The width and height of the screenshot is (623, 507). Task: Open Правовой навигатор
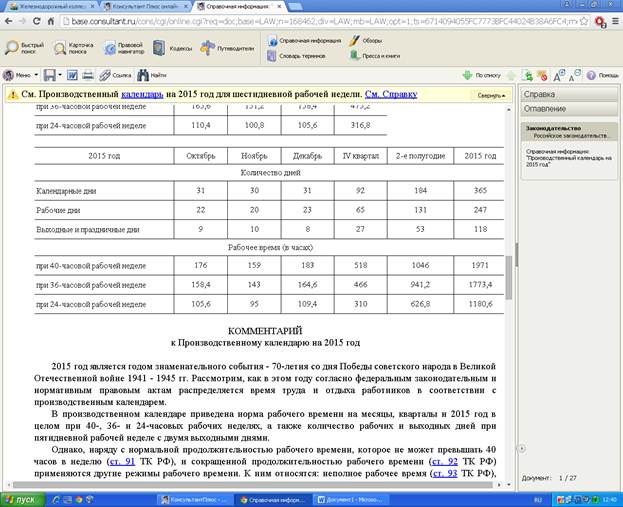[x=124, y=48]
